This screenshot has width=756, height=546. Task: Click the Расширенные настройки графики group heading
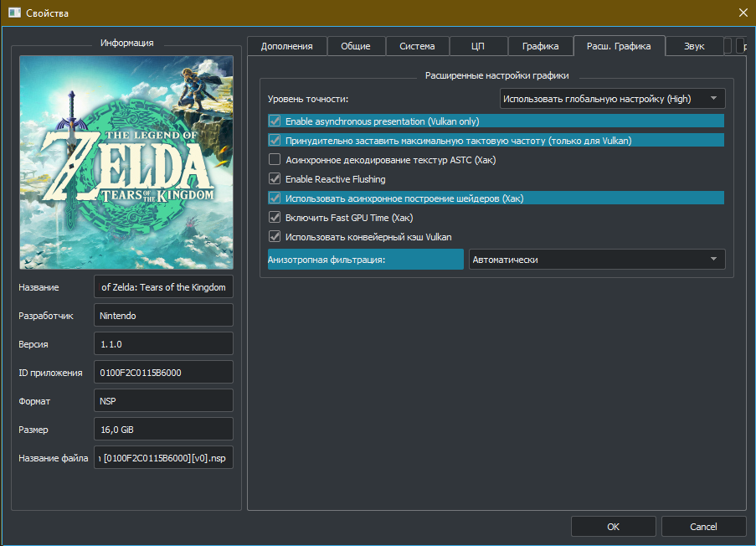pos(496,75)
